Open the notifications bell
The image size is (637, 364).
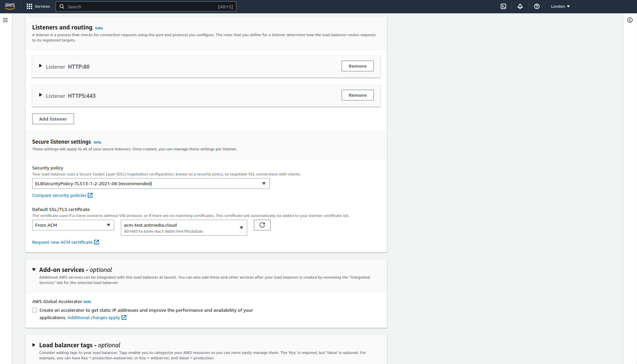tap(520, 6)
